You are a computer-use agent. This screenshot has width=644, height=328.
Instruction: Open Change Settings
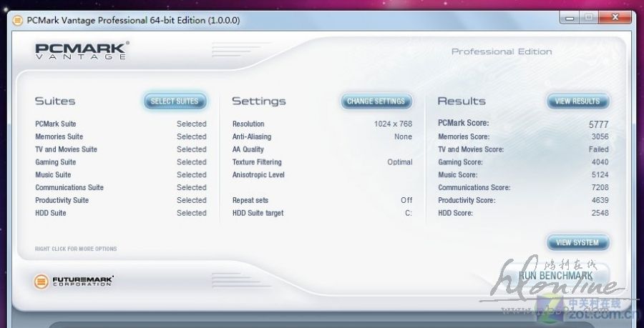(x=376, y=101)
